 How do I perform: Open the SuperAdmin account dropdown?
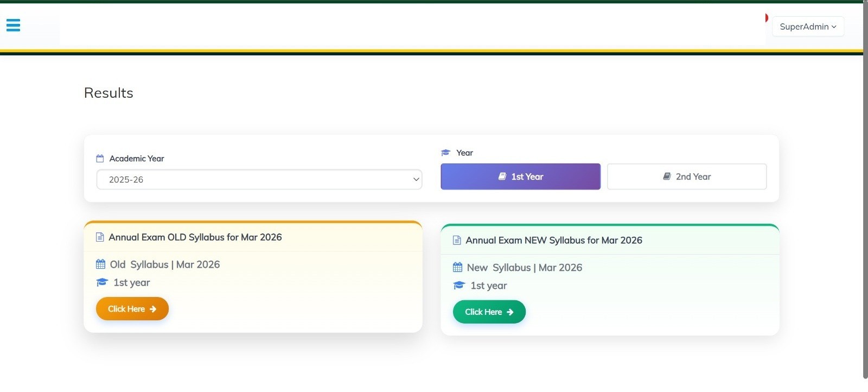[808, 27]
